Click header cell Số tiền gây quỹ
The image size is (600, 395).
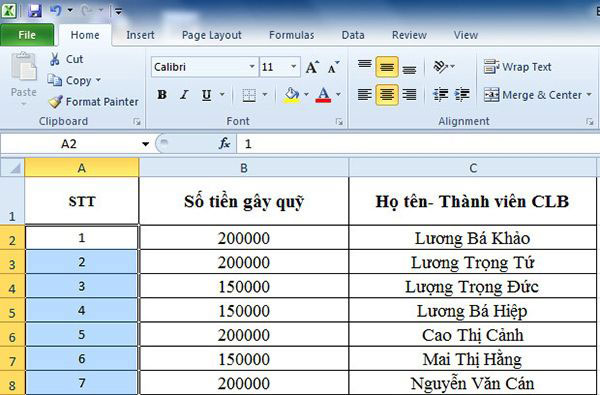point(244,201)
